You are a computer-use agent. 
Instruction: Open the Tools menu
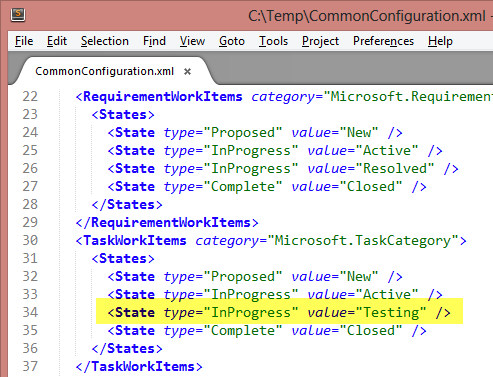(273, 41)
